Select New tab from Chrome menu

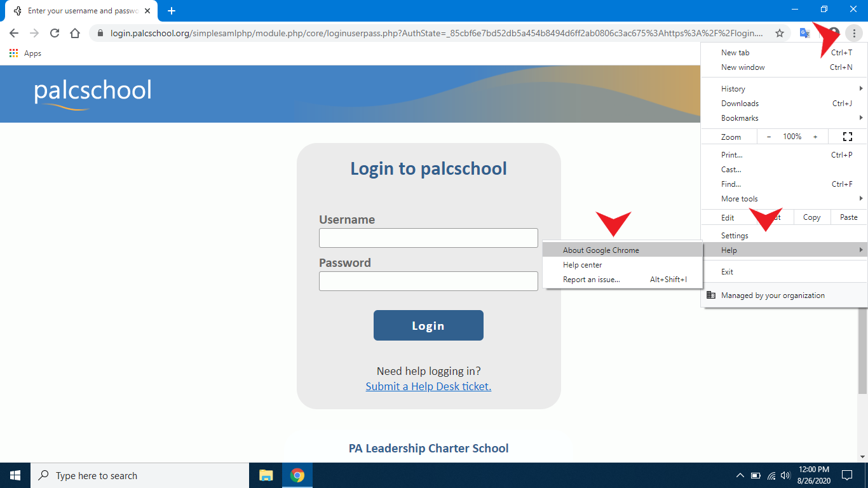[x=784, y=53]
